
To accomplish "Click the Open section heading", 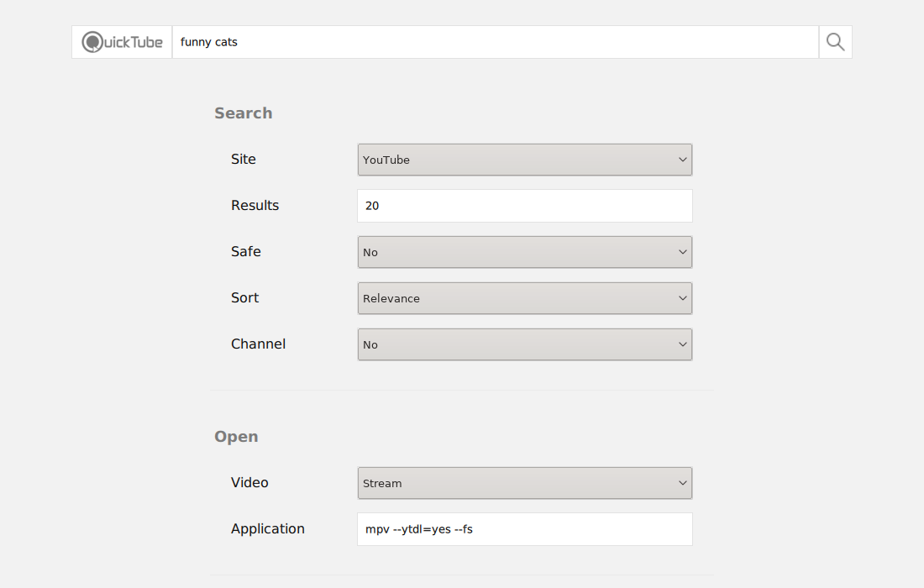I will coord(236,437).
